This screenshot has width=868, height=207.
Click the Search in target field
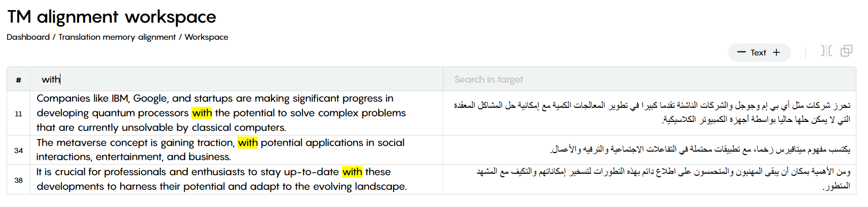(649, 79)
